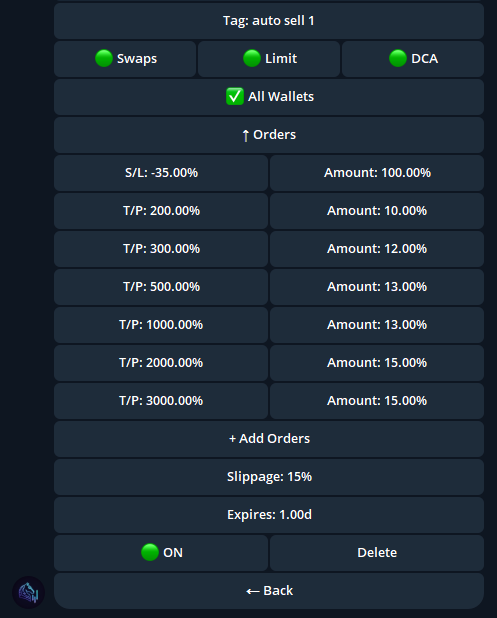This screenshot has height=618, width=497.
Task: Change the Expires: 1.00d option
Action: pos(269,515)
